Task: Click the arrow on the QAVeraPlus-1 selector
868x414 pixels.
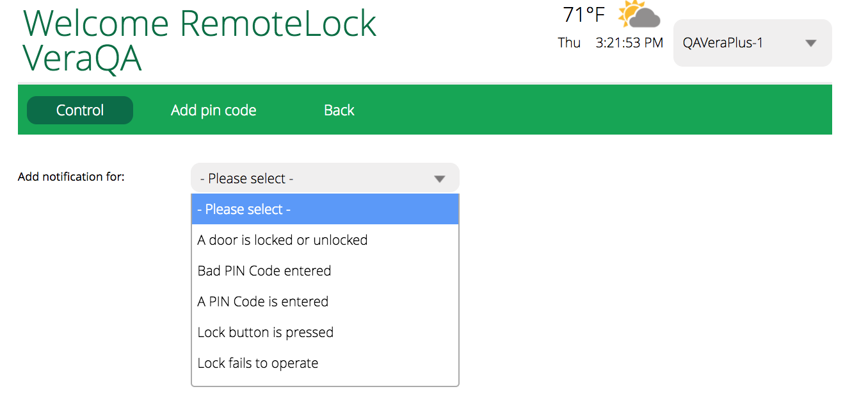Action: pos(810,44)
